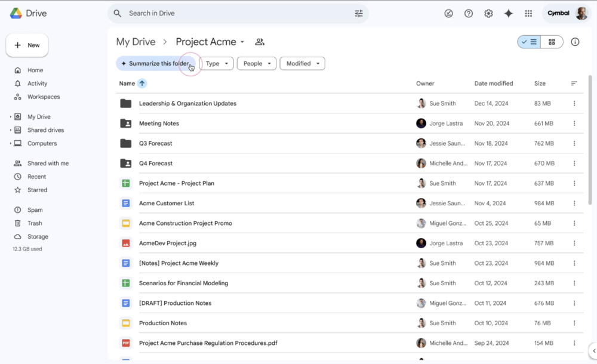The width and height of the screenshot is (597, 364).
Task: Open the offline ready status icon
Action: pyautogui.click(x=448, y=13)
